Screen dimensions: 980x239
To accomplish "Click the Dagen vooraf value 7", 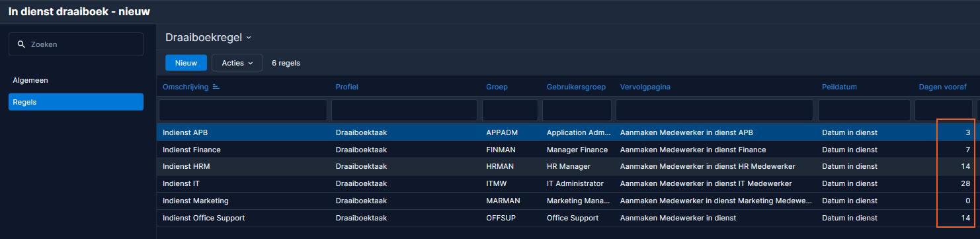I will [968, 150].
